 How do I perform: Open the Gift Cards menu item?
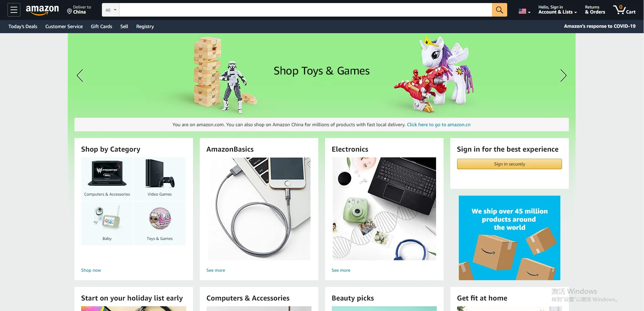click(101, 26)
